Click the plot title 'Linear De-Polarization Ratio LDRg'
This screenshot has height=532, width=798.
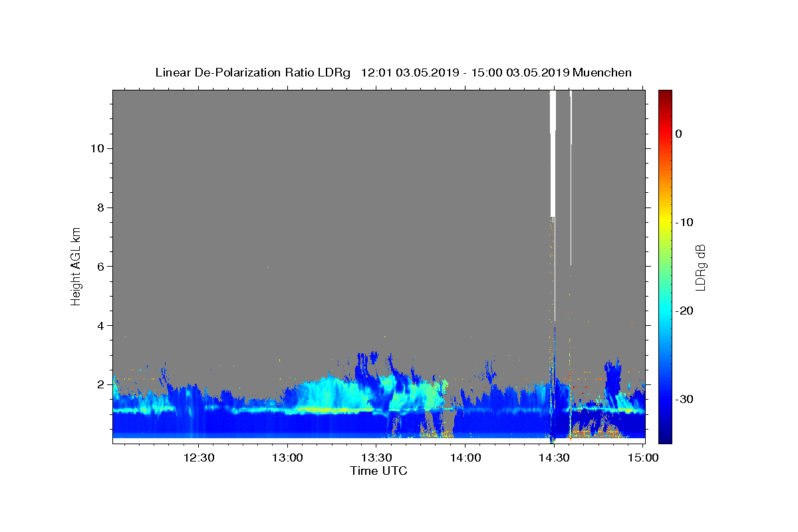pyautogui.click(x=253, y=72)
